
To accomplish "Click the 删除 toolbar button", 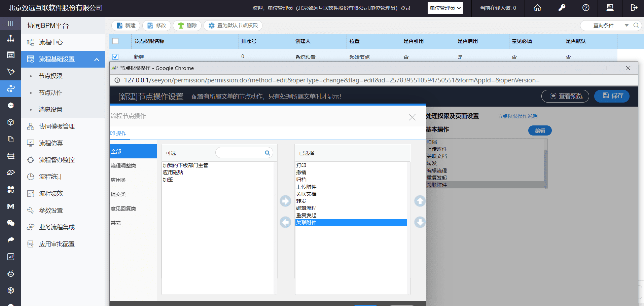I will (187, 26).
